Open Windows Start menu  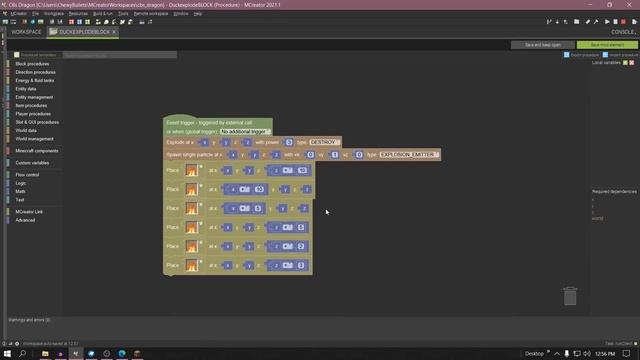point(7,353)
